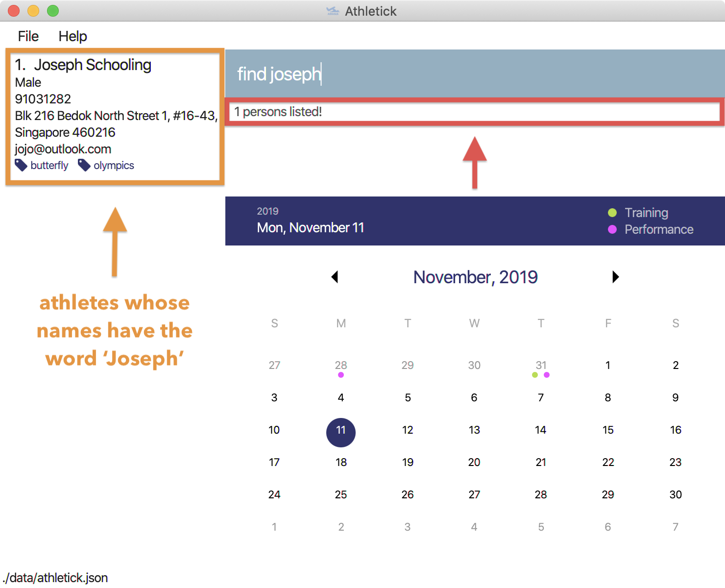
Task: Click the address line 'Singapore 460216'
Action: click(x=65, y=132)
